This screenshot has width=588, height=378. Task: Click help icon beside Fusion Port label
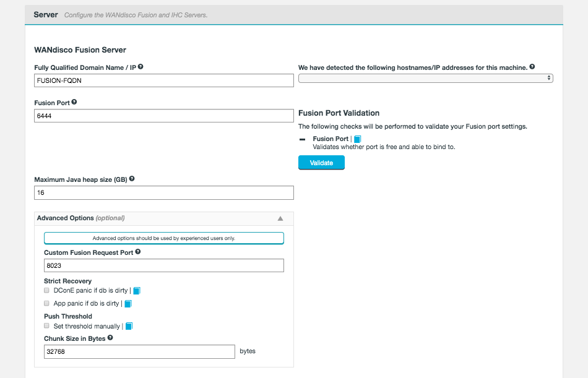point(74,102)
